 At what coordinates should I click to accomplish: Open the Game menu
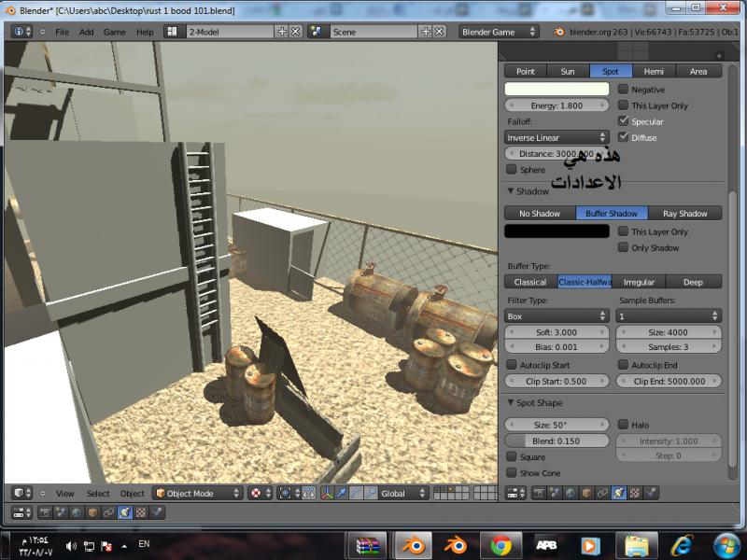[114, 32]
